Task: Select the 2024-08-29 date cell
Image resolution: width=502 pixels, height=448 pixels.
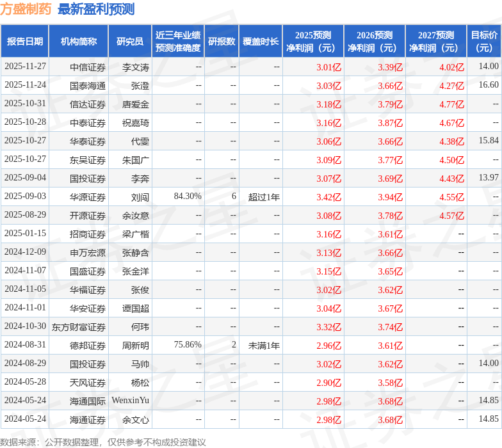Action: [x=25, y=364]
